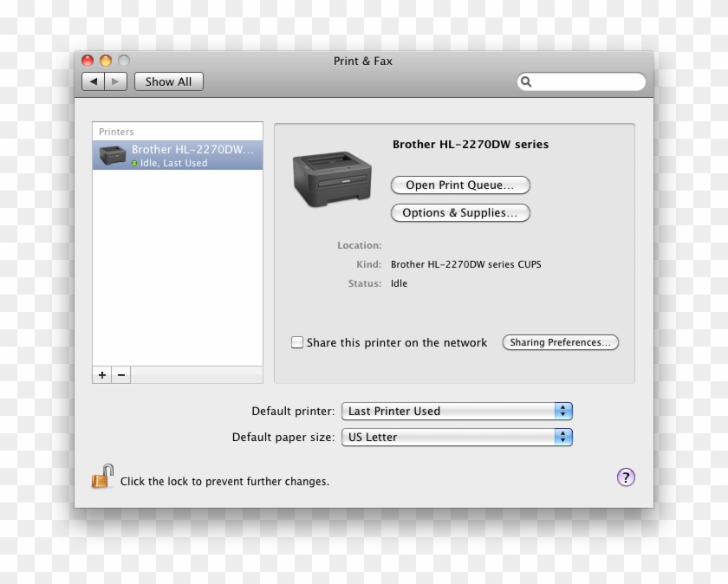Viewport: 728px width, 584px height.
Task: Click the + button to add a printer
Action: (x=101, y=374)
